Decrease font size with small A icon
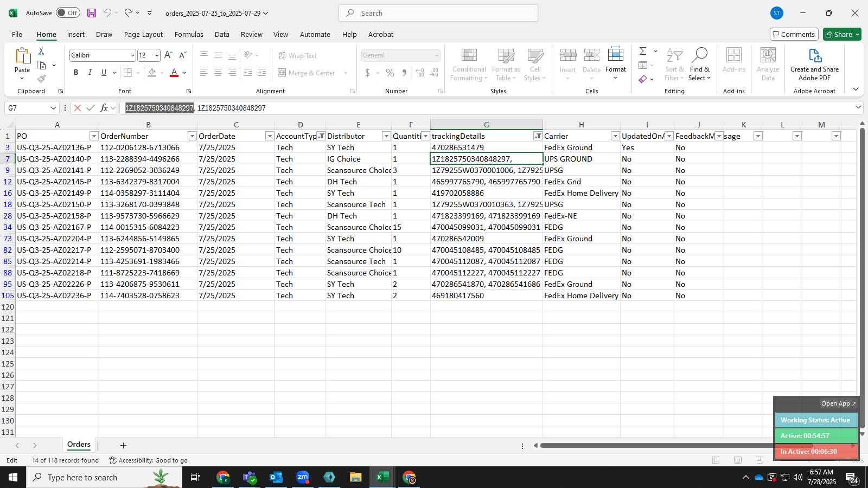The image size is (868, 488). (182, 55)
